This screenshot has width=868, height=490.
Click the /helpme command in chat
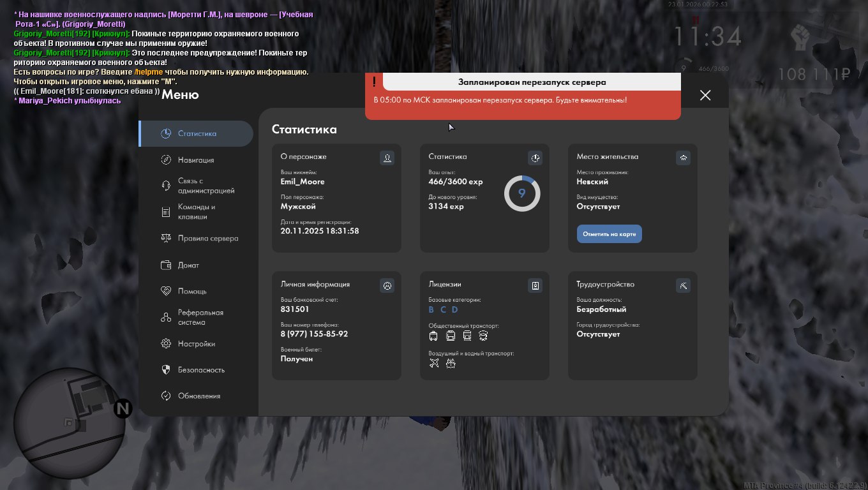[149, 72]
